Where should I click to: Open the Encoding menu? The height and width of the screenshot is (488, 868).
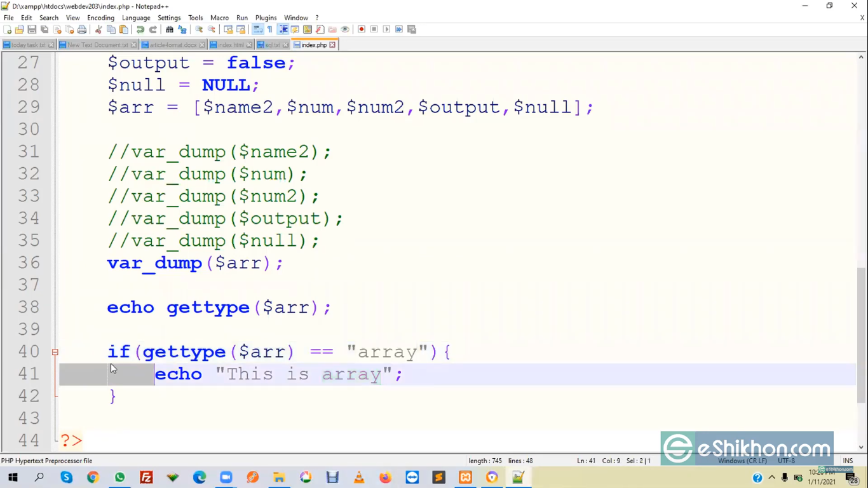pos(100,17)
